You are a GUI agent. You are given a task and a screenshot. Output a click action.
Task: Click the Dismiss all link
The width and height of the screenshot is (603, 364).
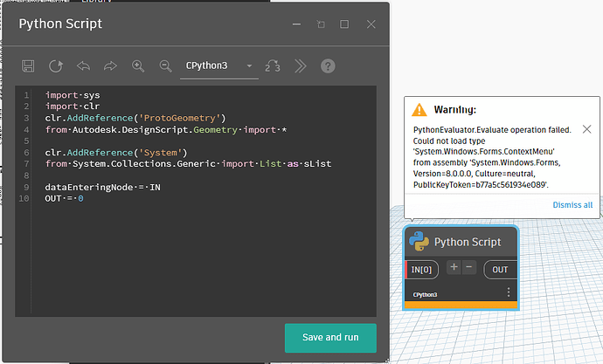pyautogui.click(x=572, y=204)
